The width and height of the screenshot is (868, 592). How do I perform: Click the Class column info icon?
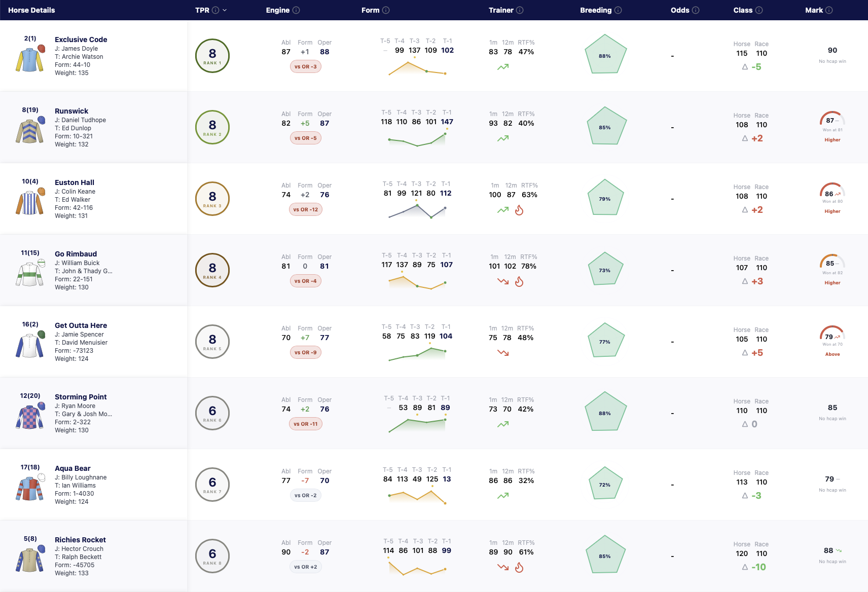click(759, 10)
